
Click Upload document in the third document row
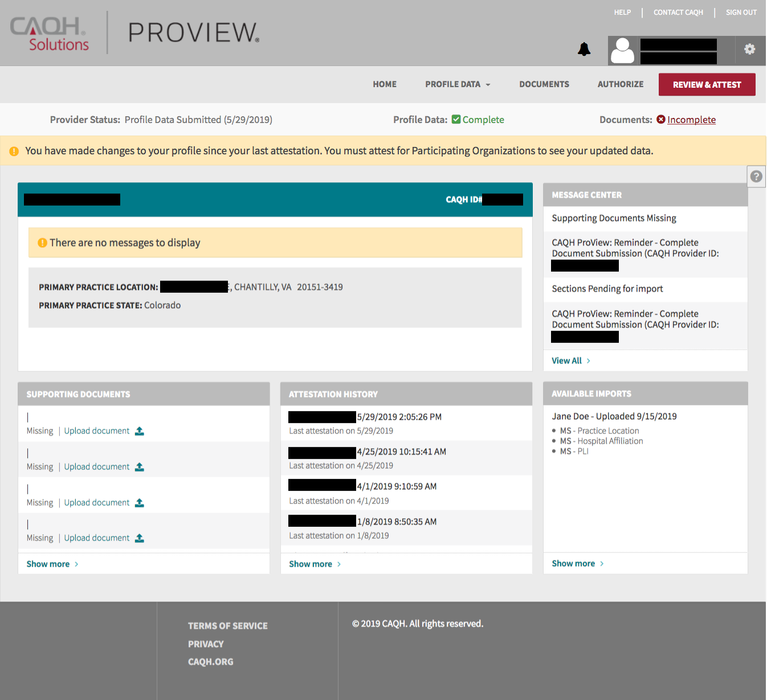click(97, 503)
